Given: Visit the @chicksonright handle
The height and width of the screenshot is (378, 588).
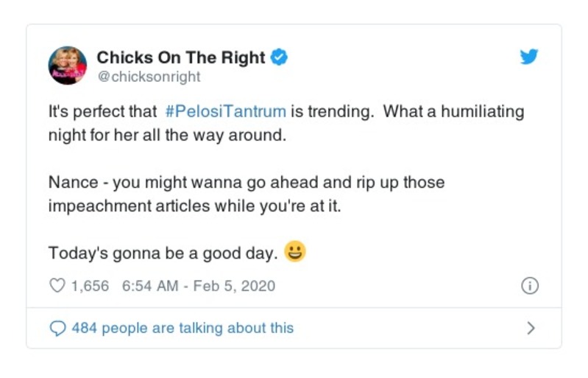Looking at the screenshot, I should [x=148, y=77].
